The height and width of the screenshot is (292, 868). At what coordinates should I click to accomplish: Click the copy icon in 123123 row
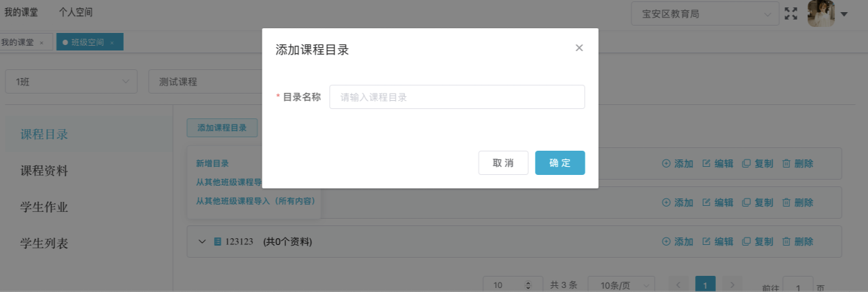(x=746, y=242)
